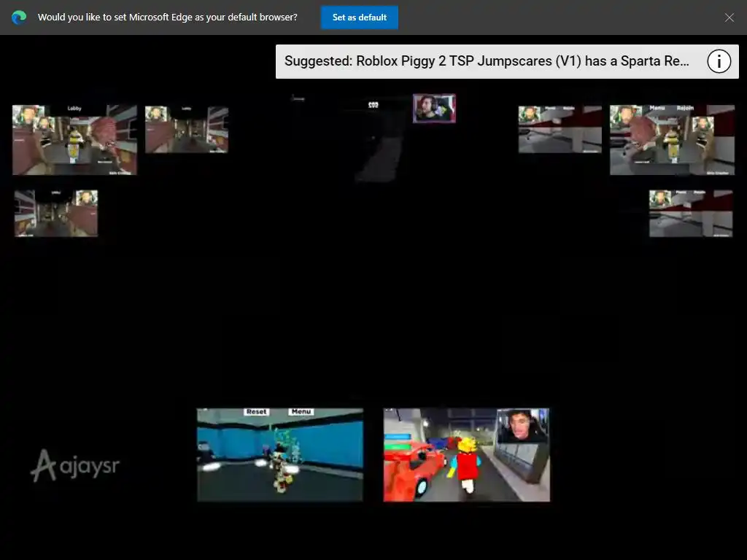The width and height of the screenshot is (747, 560).
Task: Select the lower-right office room thumbnail
Action: [691, 214]
